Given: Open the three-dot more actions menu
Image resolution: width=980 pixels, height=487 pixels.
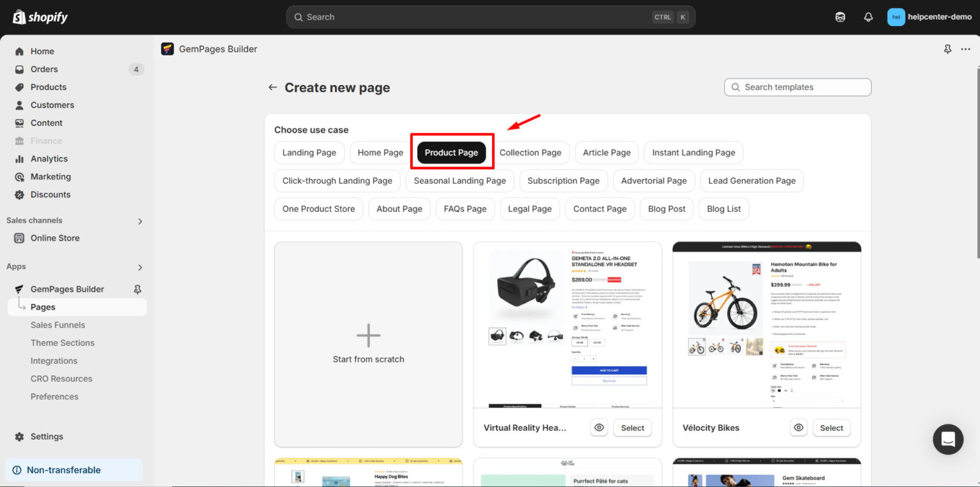Looking at the screenshot, I should [x=965, y=49].
